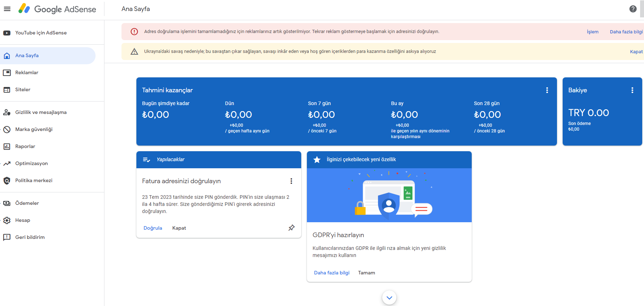Open the help question mark icon
Image resolution: width=644 pixels, height=306 pixels.
[633, 9]
